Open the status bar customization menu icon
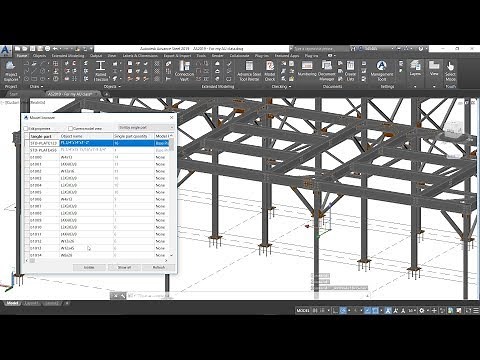Viewport: 480px width, 360px height. [x=476, y=311]
